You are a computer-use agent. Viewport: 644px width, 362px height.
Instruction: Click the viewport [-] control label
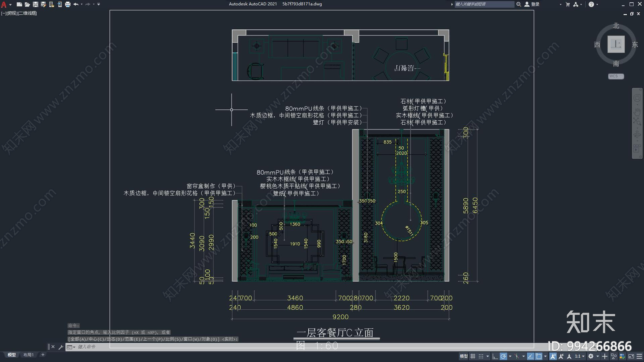4,13
